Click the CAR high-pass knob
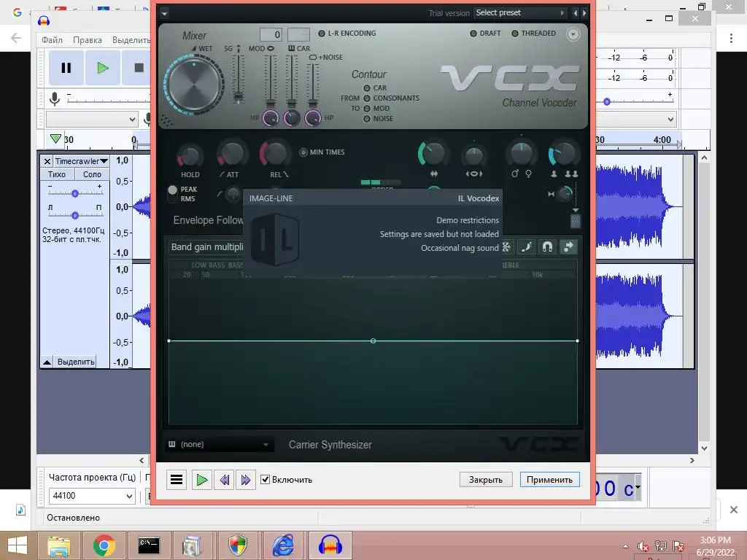Viewport: 747px width, 560px height. pos(292,117)
